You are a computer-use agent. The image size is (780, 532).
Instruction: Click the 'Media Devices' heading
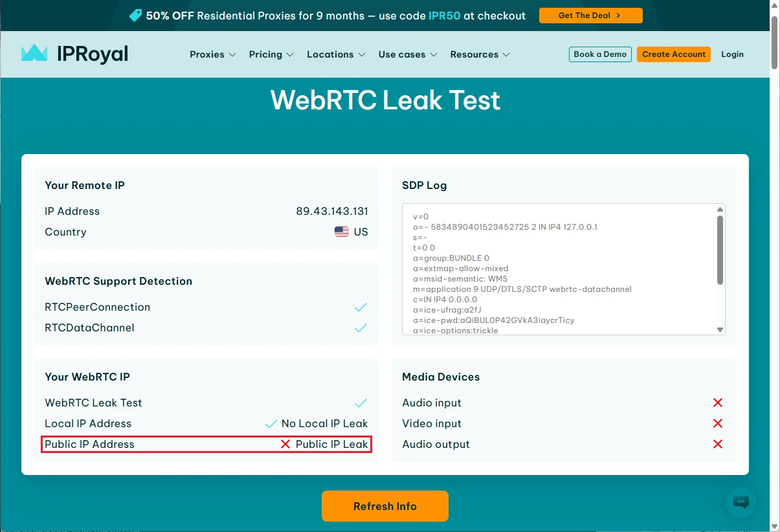pyautogui.click(x=441, y=377)
